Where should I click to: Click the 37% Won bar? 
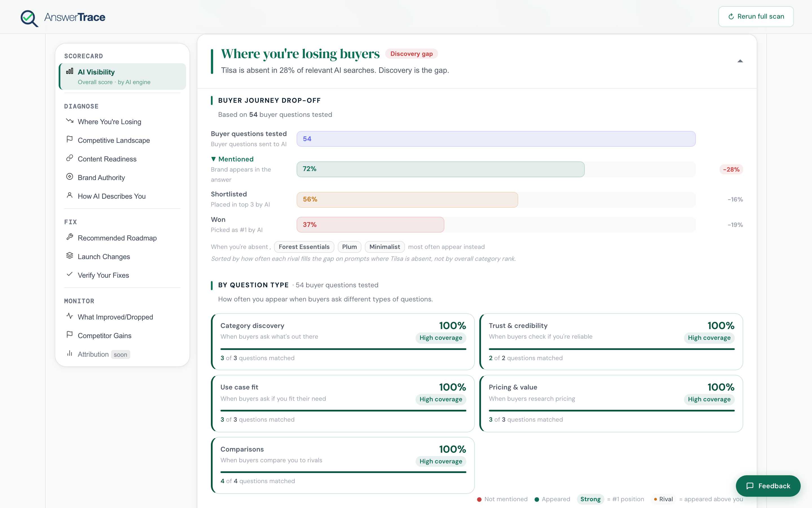tap(370, 224)
